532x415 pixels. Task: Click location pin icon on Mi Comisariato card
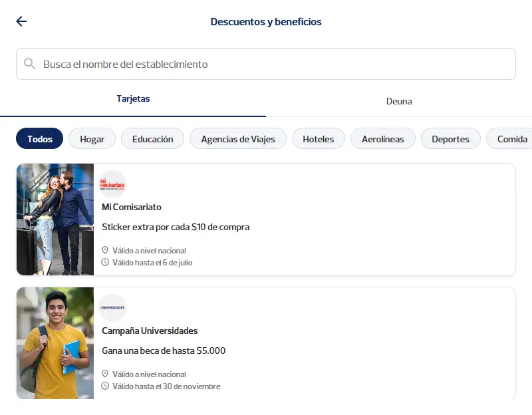tap(105, 250)
